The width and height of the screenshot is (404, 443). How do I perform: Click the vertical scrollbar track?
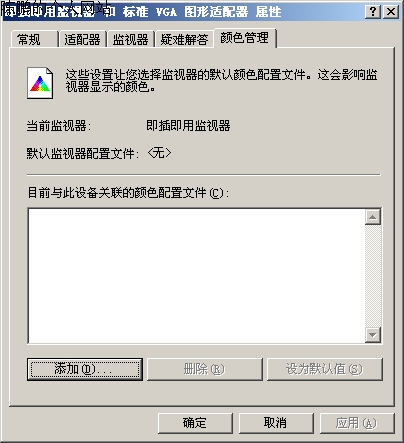373,276
